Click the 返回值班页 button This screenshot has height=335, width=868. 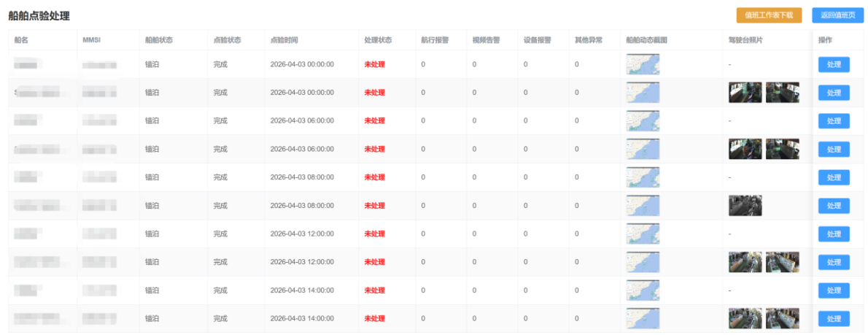point(837,15)
